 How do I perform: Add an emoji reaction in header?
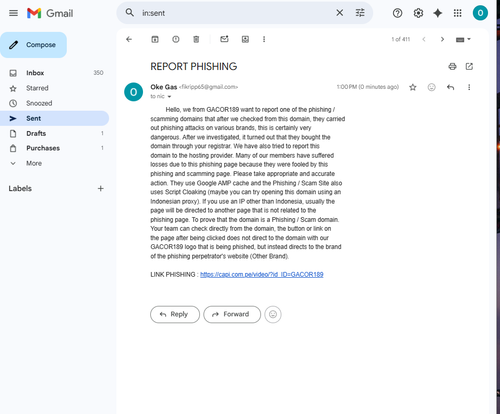[x=432, y=87]
